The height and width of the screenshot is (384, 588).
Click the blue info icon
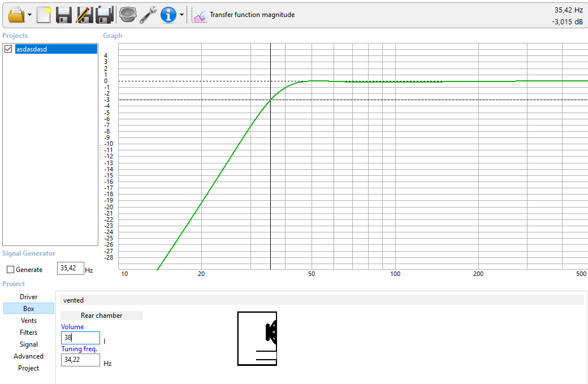168,15
